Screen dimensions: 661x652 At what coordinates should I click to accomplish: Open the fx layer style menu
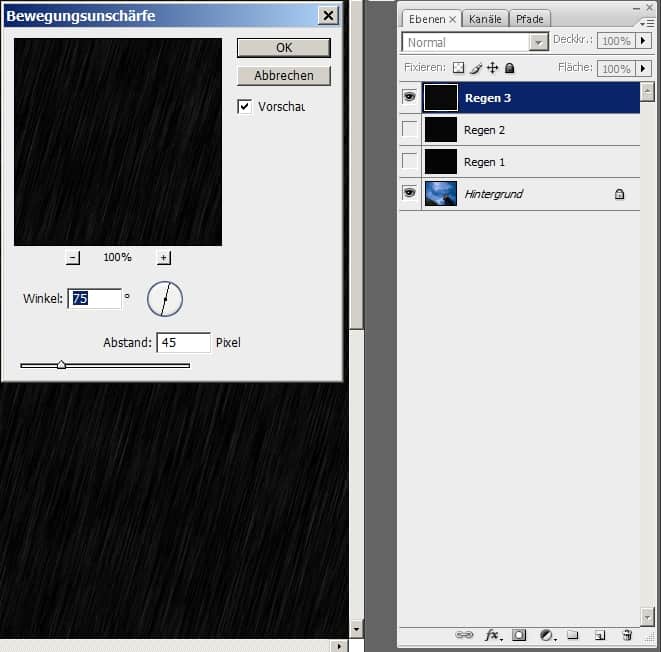[492, 635]
